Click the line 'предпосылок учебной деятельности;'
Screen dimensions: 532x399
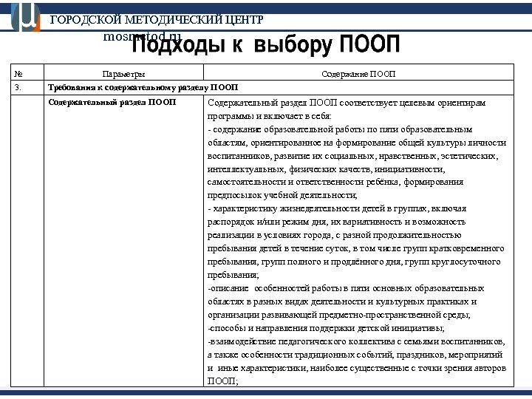tap(282, 195)
